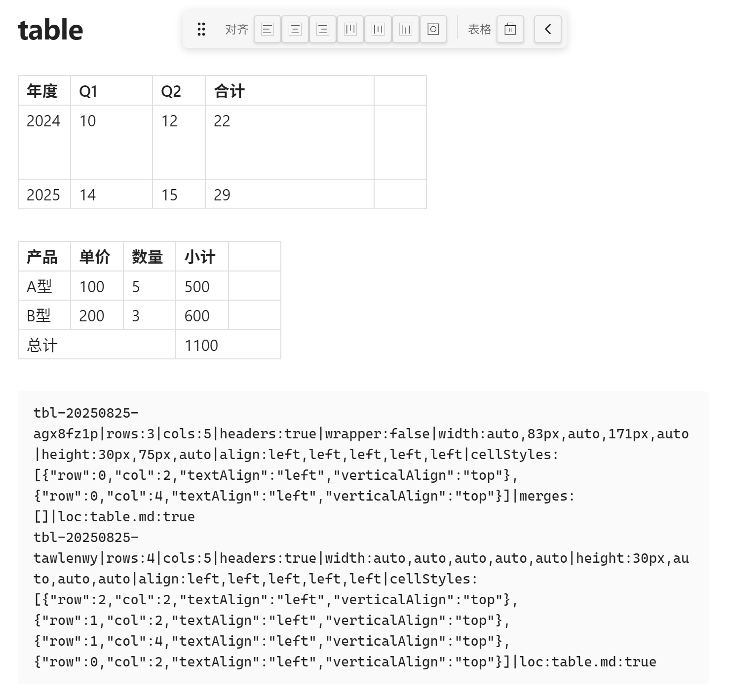Select the 单价 header cell
This screenshot has height=700, width=729.
pyautogui.click(x=97, y=257)
